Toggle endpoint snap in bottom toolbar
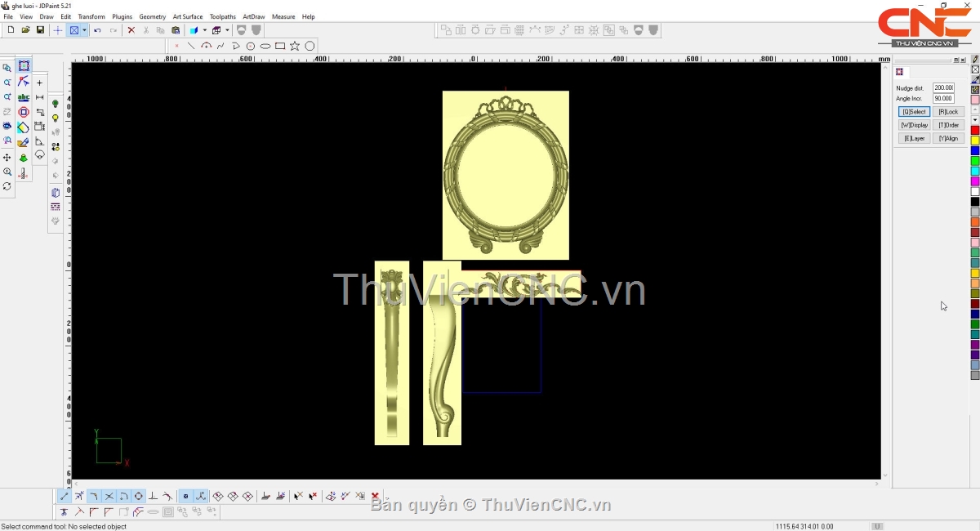Image resolution: width=980 pixels, height=531 pixels. click(65, 497)
